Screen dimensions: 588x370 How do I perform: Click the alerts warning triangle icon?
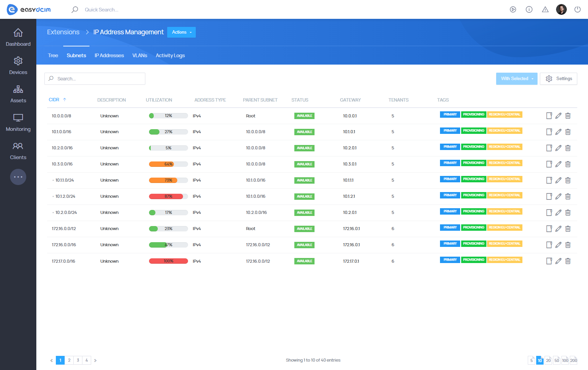pos(545,9)
